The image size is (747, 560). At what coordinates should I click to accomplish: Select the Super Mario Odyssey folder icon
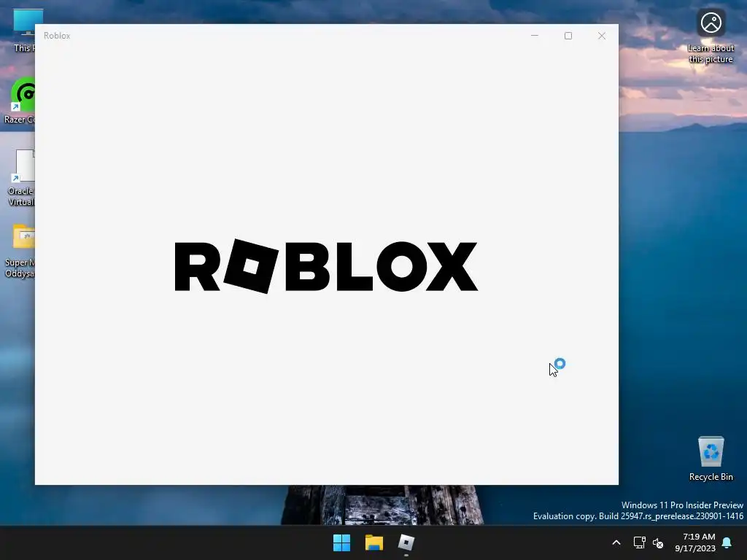[20, 251]
